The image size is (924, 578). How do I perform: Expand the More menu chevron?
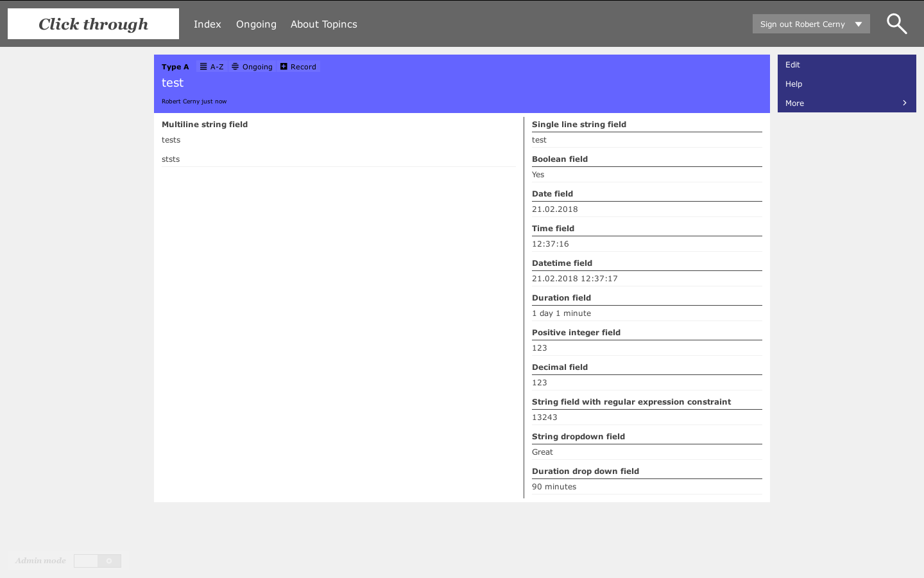[904, 103]
